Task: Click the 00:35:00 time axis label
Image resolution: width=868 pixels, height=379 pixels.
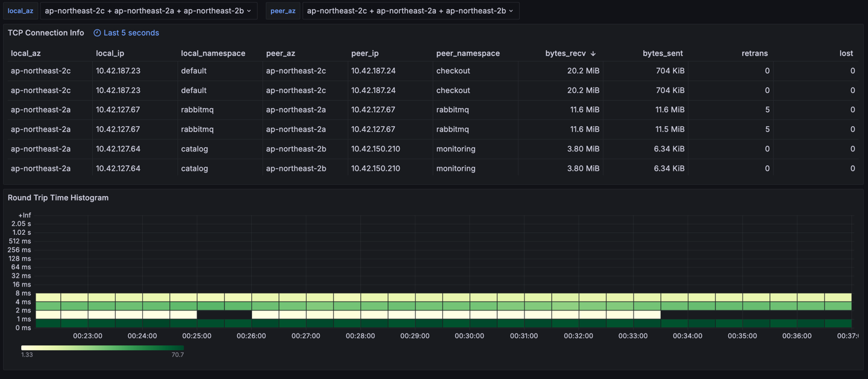Action: tap(742, 336)
